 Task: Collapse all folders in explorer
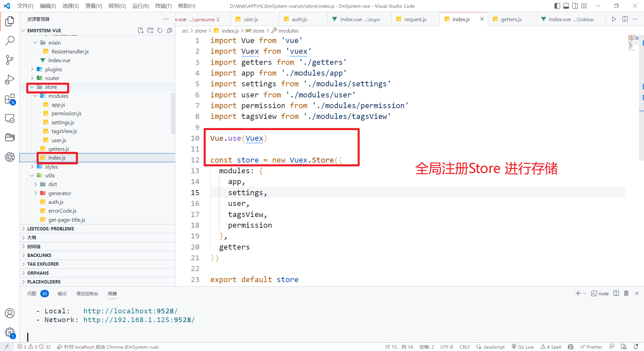click(170, 31)
